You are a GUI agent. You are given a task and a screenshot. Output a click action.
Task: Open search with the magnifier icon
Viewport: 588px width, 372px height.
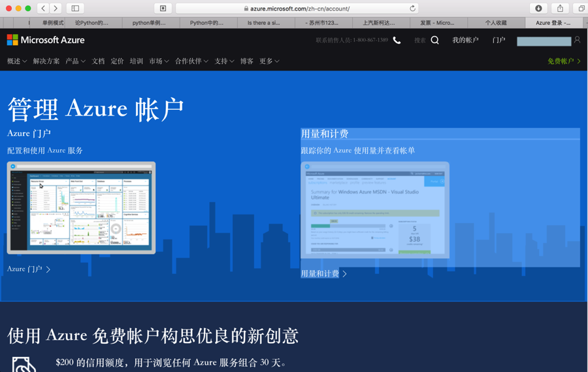434,40
